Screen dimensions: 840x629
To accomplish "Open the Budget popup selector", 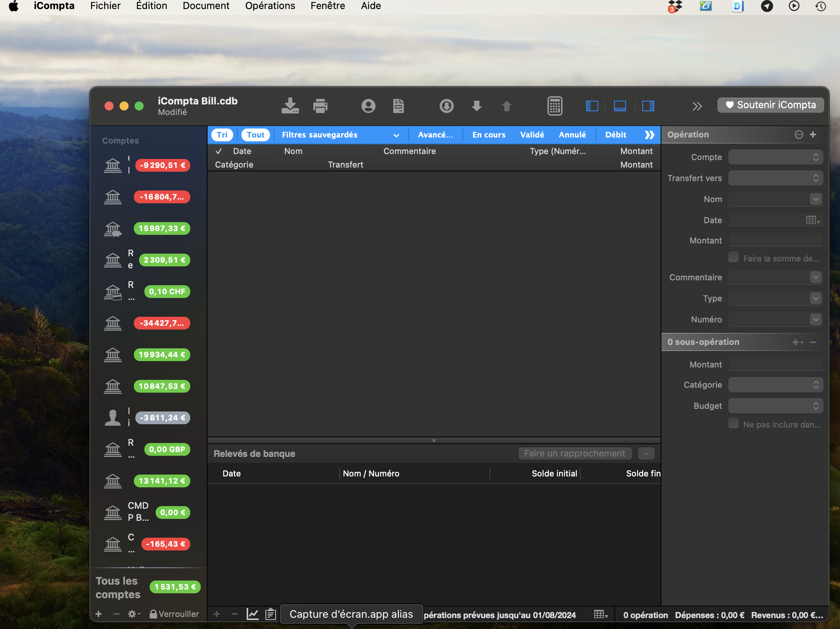I will click(775, 406).
